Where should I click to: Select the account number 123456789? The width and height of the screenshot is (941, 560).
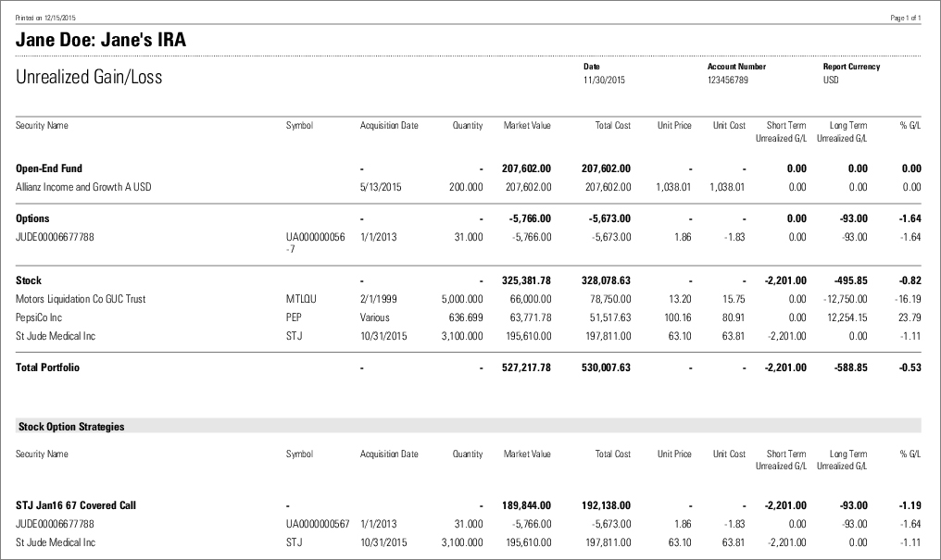coord(727,81)
